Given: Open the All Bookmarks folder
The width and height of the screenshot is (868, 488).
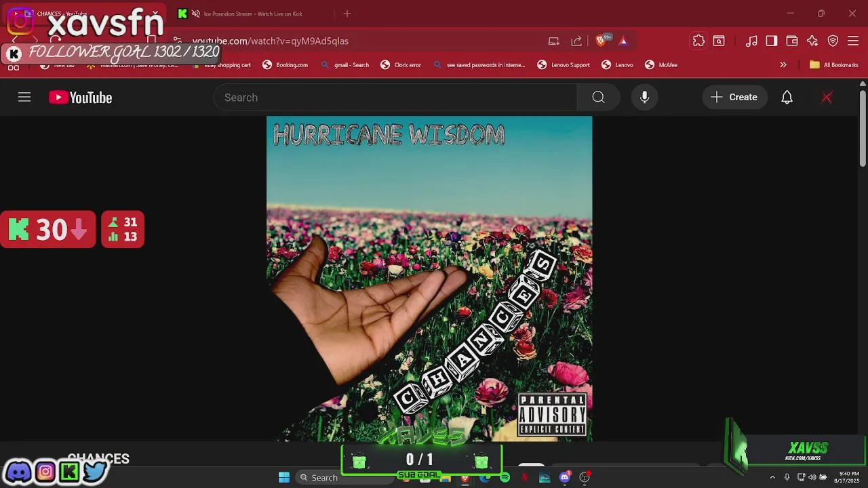Looking at the screenshot, I should 833,65.
